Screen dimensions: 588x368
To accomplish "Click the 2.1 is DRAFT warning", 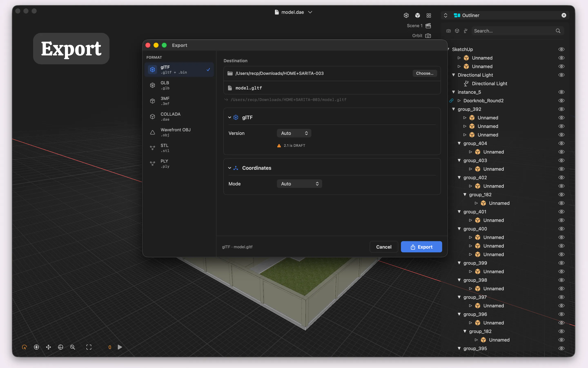I will pyautogui.click(x=291, y=146).
